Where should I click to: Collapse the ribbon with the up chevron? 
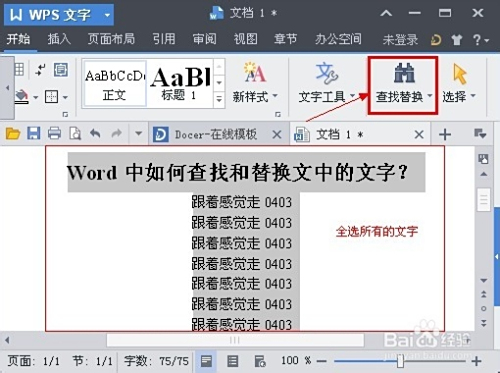386,13
